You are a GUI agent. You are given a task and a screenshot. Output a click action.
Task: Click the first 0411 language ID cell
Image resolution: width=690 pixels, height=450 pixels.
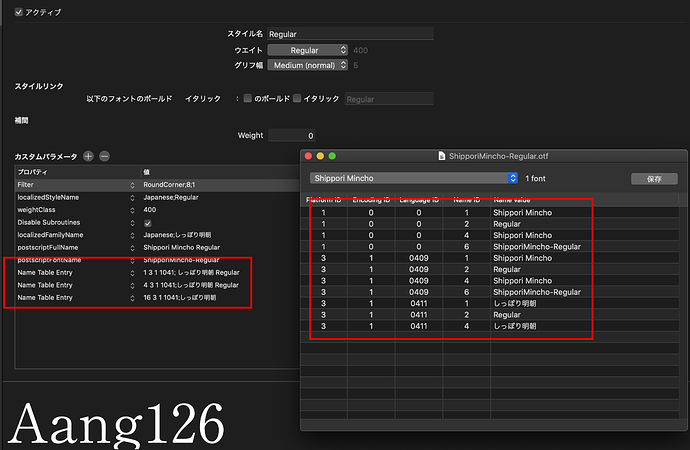click(419, 304)
